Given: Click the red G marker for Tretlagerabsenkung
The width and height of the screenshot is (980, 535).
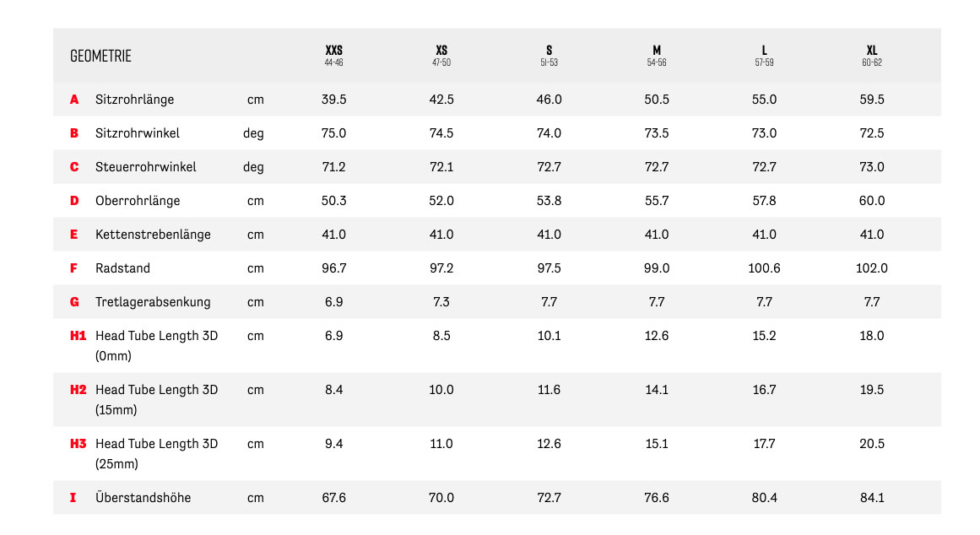Looking at the screenshot, I should pyautogui.click(x=74, y=302).
